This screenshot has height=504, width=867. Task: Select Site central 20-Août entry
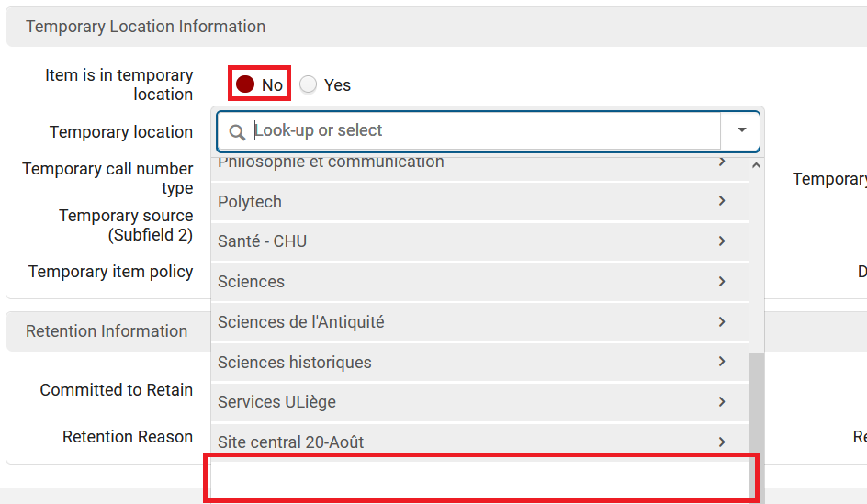point(480,440)
